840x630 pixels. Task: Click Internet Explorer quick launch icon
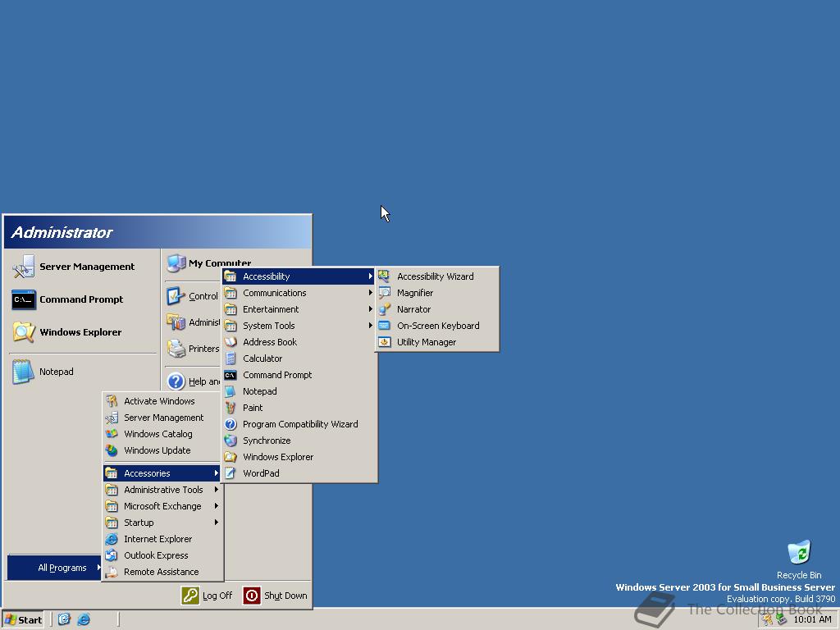pos(84,619)
